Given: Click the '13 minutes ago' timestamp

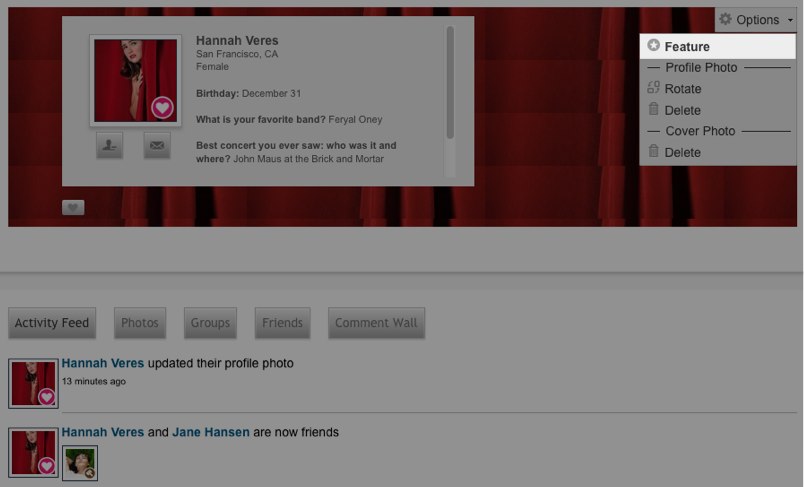Looking at the screenshot, I should coord(94,381).
